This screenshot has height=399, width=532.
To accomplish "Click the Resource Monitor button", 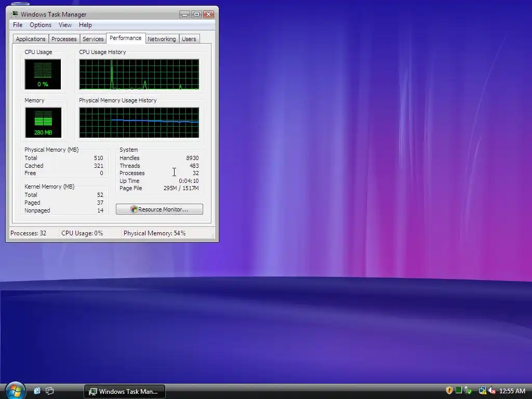I will click(x=159, y=209).
